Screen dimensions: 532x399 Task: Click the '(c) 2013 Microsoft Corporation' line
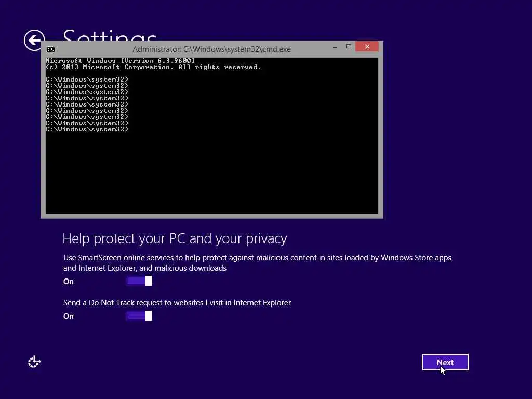(153, 67)
